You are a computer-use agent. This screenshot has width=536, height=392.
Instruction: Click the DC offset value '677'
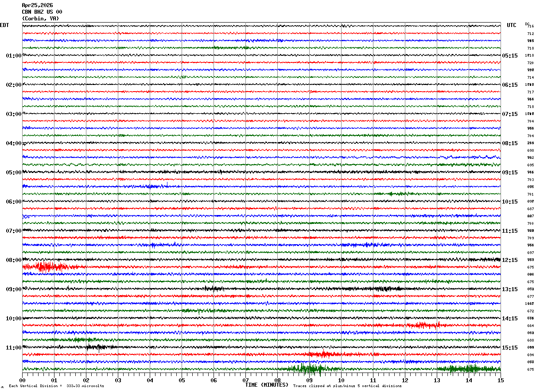pos(530,296)
